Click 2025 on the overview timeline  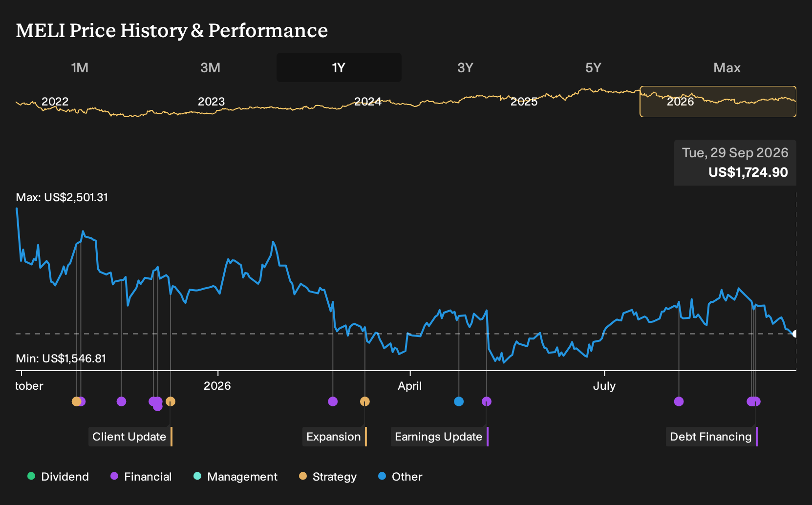pyautogui.click(x=524, y=102)
